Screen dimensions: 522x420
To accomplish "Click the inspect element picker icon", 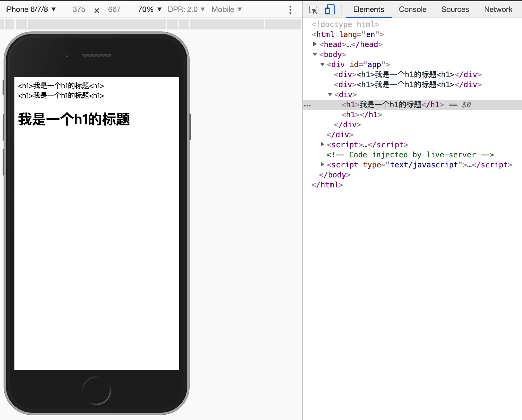I will click(313, 10).
